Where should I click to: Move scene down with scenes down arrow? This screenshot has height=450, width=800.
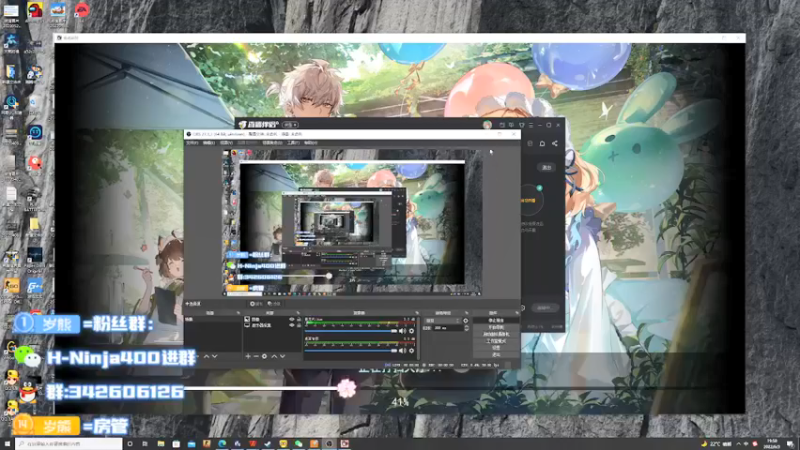point(215,356)
